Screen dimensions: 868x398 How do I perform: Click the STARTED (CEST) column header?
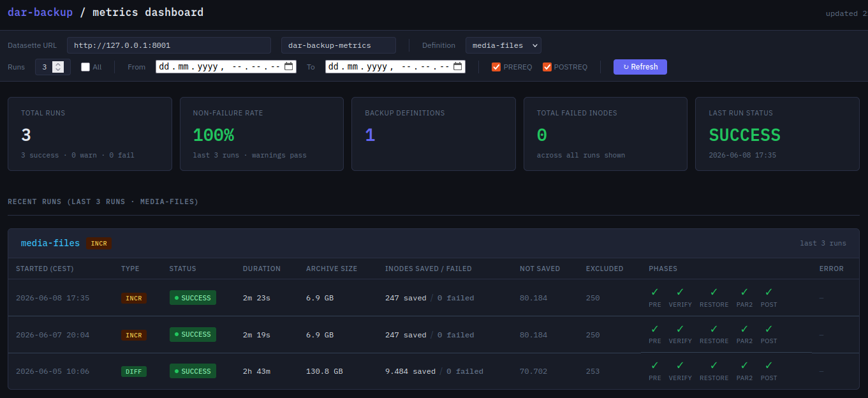[45, 269]
